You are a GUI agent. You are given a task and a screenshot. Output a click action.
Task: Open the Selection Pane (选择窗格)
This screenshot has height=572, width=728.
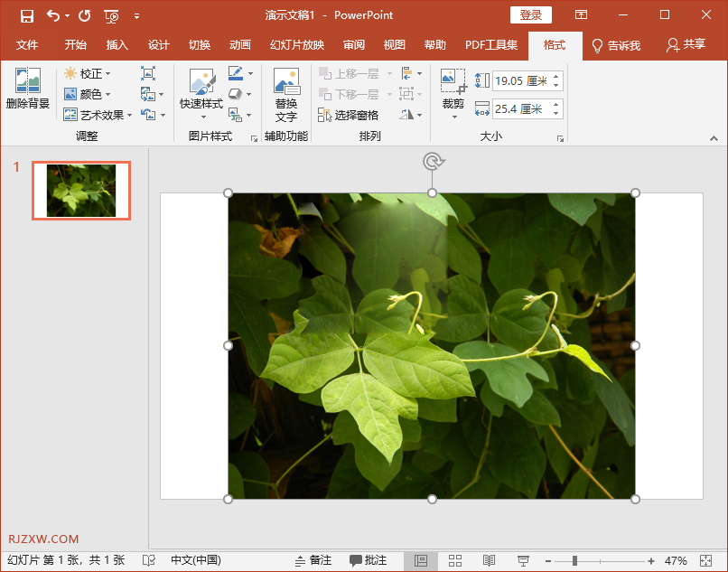tap(349, 116)
